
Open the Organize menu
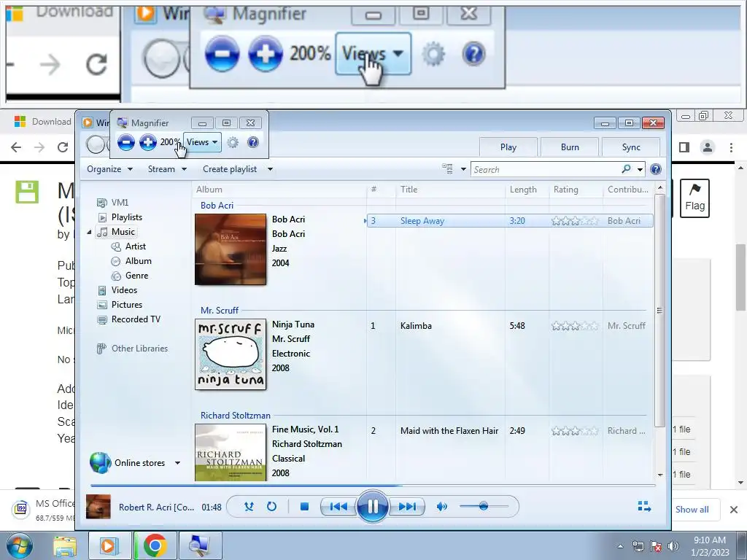pos(109,169)
